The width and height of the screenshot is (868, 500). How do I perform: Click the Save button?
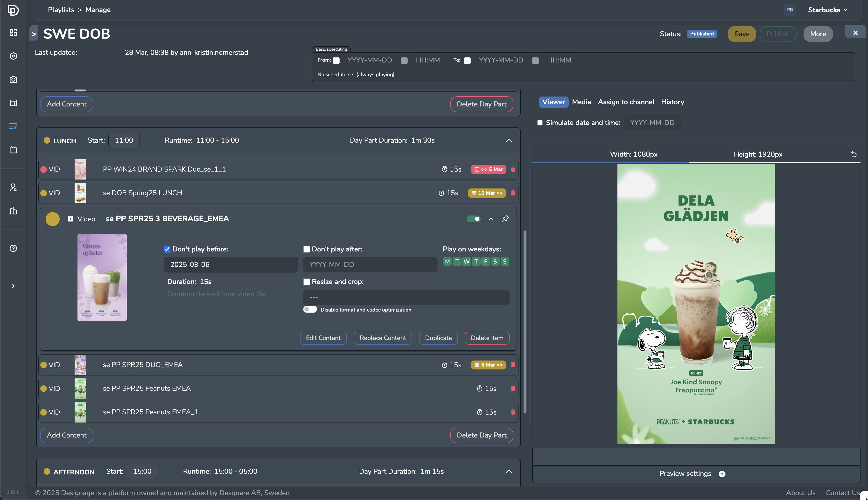742,34
